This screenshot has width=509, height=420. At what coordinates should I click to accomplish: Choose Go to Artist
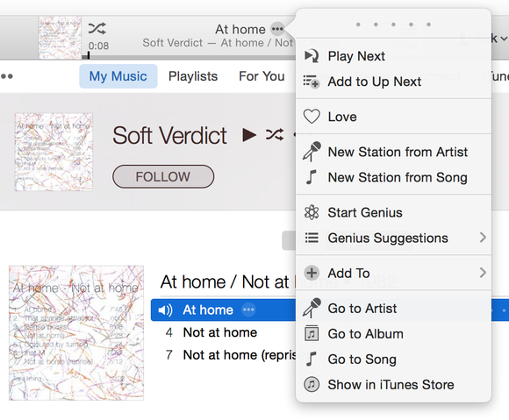[x=393, y=309]
